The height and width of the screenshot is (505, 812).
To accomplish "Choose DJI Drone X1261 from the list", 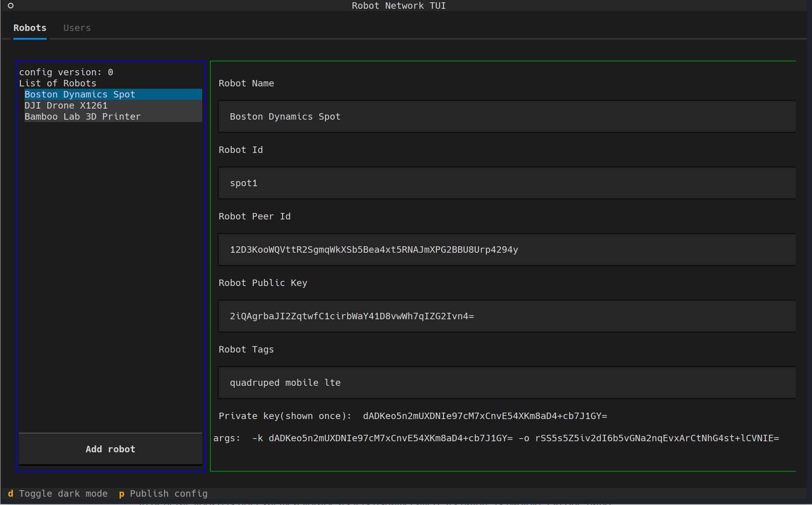I will pos(66,105).
